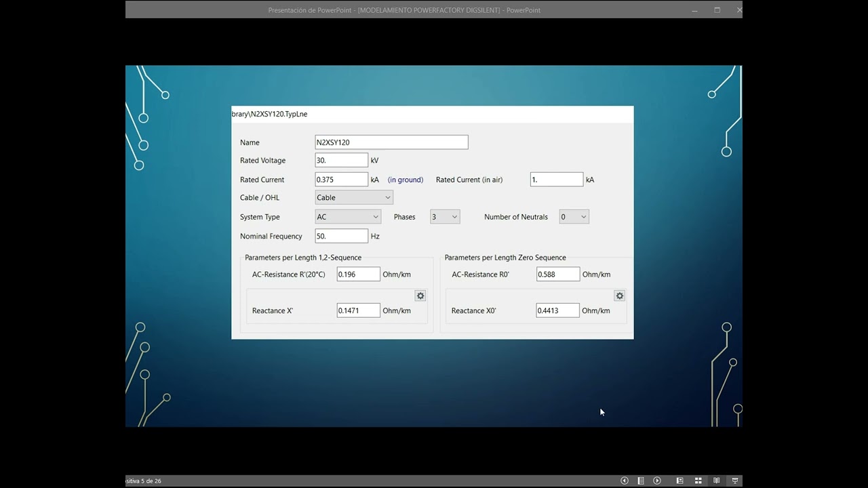Go to previous slide in status bar
The image size is (868, 488).
click(x=625, y=481)
